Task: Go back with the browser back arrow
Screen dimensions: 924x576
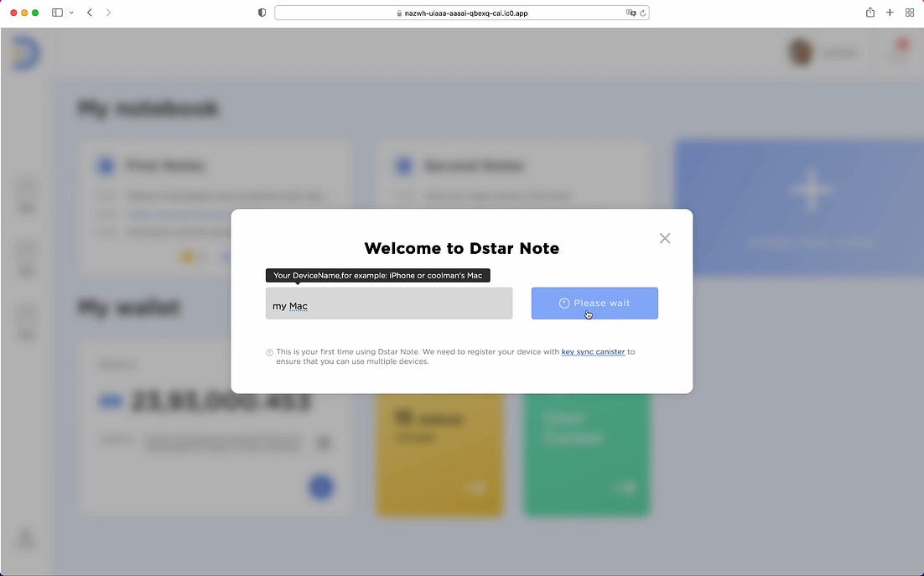Action: coord(90,13)
